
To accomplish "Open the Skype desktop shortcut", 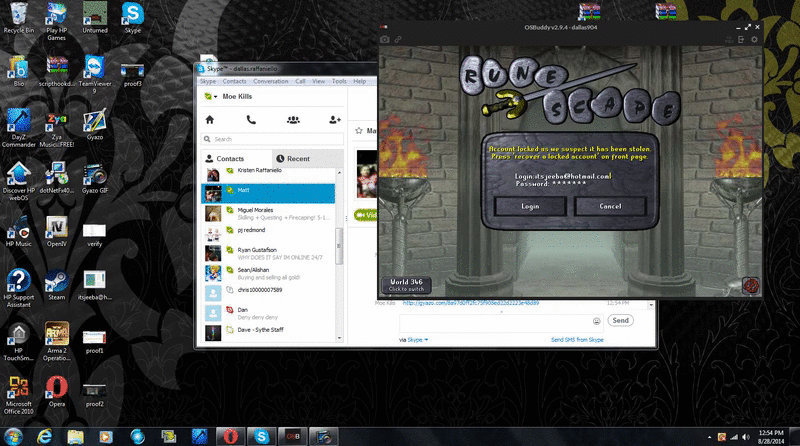I will (x=133, y=18).
